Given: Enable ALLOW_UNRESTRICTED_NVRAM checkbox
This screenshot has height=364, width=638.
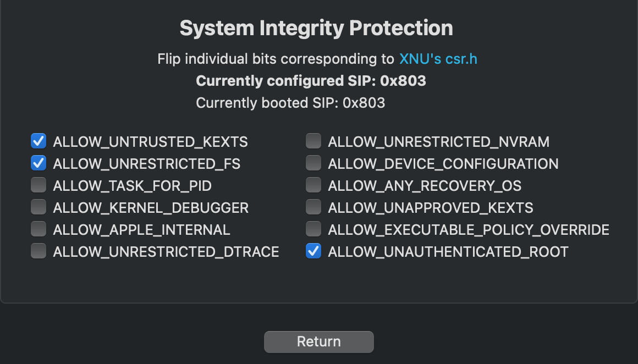Looking at the screenshot, I should [x=313, y=141].
